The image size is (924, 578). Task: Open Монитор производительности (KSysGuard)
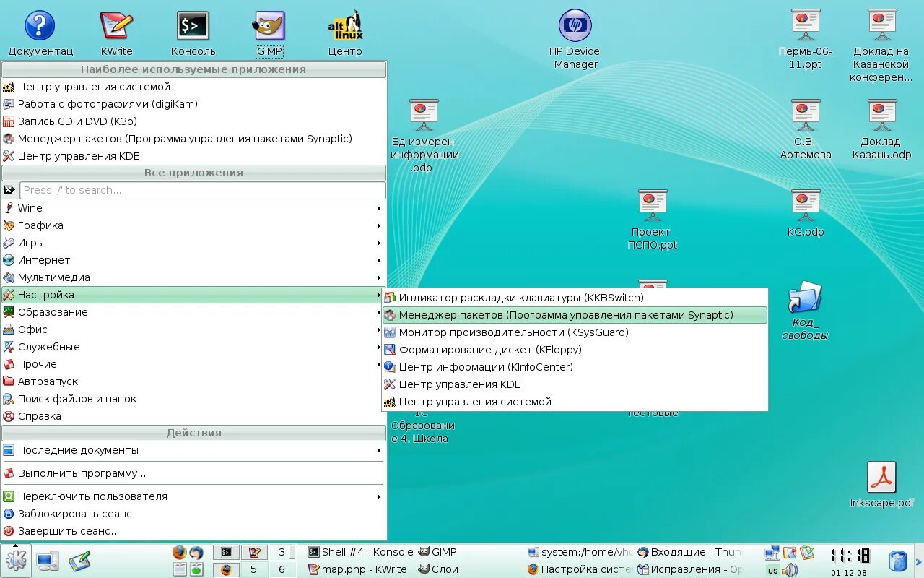pos(575,332)
